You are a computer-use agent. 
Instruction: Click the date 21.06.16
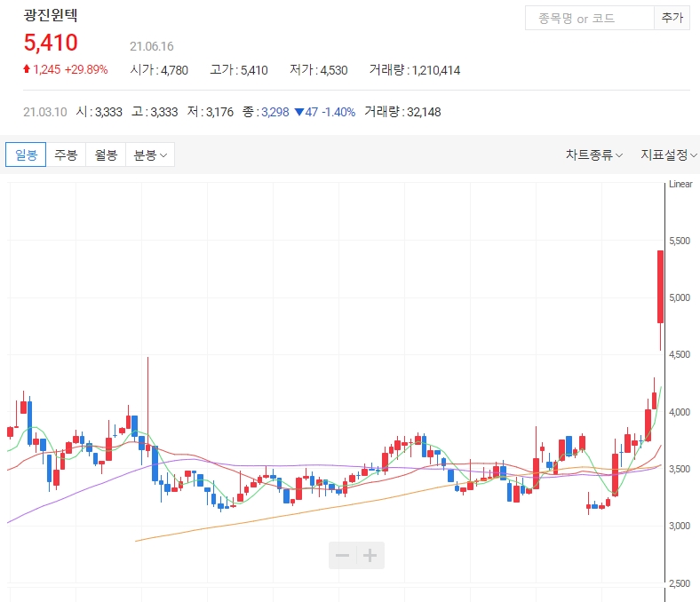point(151,46)
